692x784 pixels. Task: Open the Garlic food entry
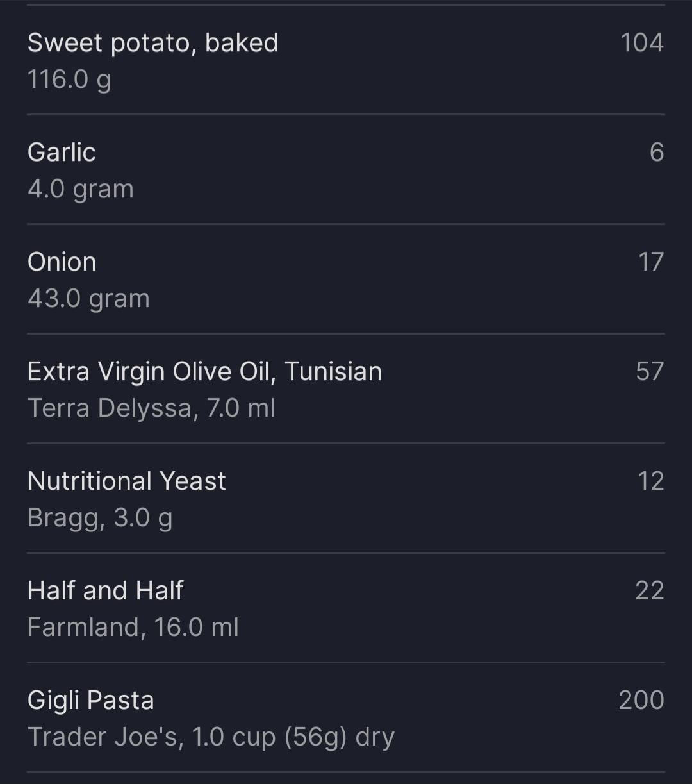(x=62, y=153)
